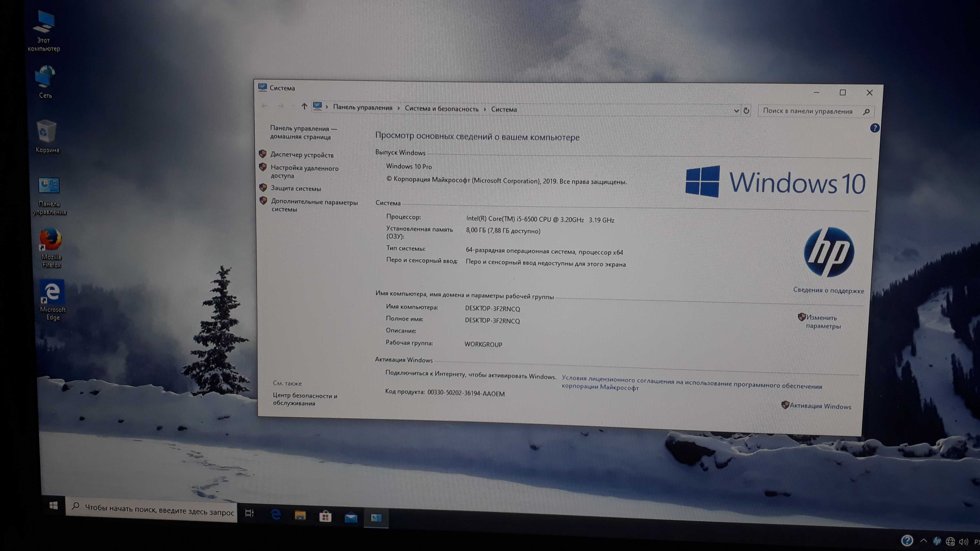Image resolution: width=980 pixels, height=551 pixels.
Task: Open license terms Условия лицензионного соглашения link
Action: coord(692,383)
